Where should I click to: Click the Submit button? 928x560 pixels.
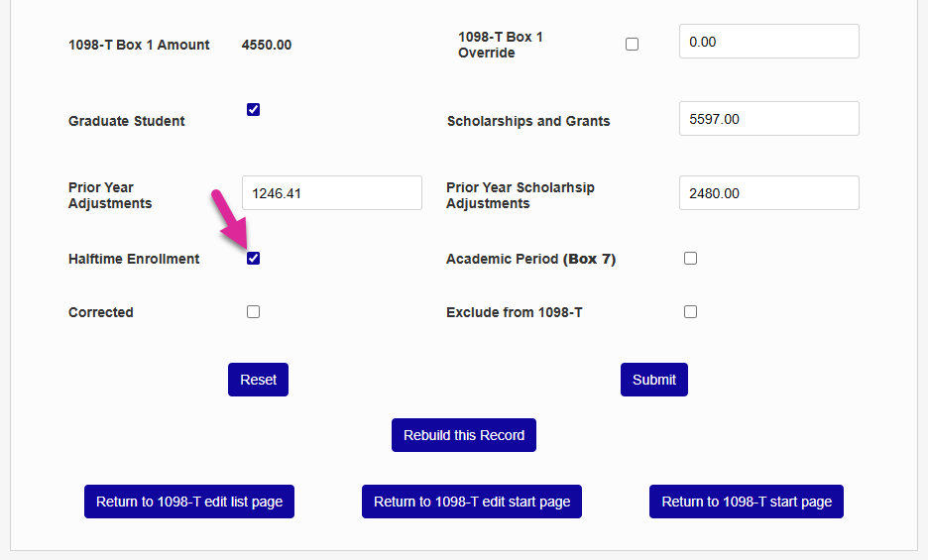653,380
